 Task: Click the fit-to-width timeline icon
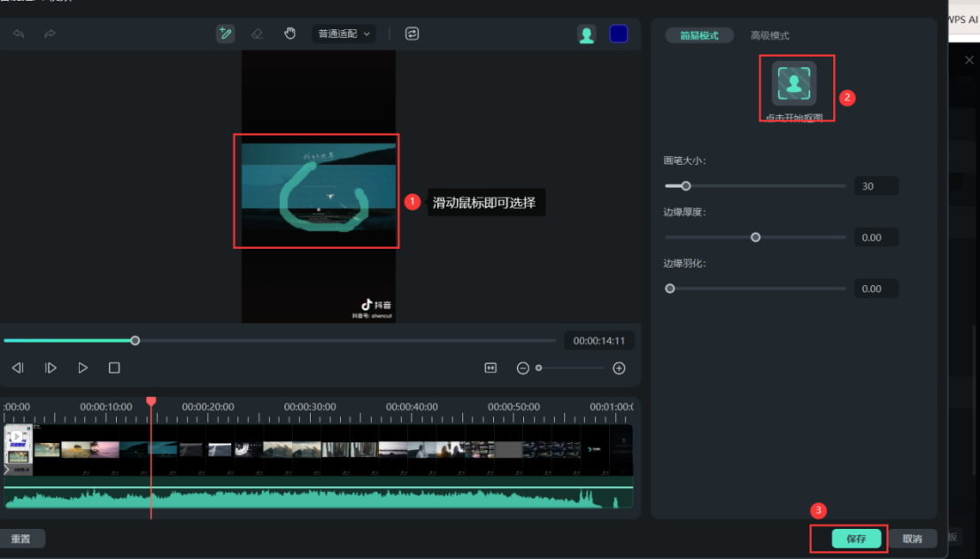click(x=490, y=368)
